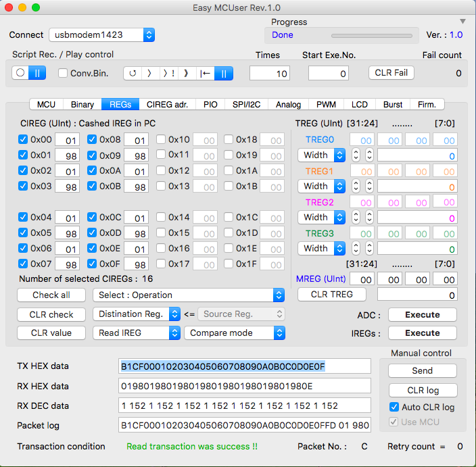Viewport: 476px width, 467px height.
Task: Uncheck the 0x00 CIREG checkbox
Action: click(x=23, y=139)
